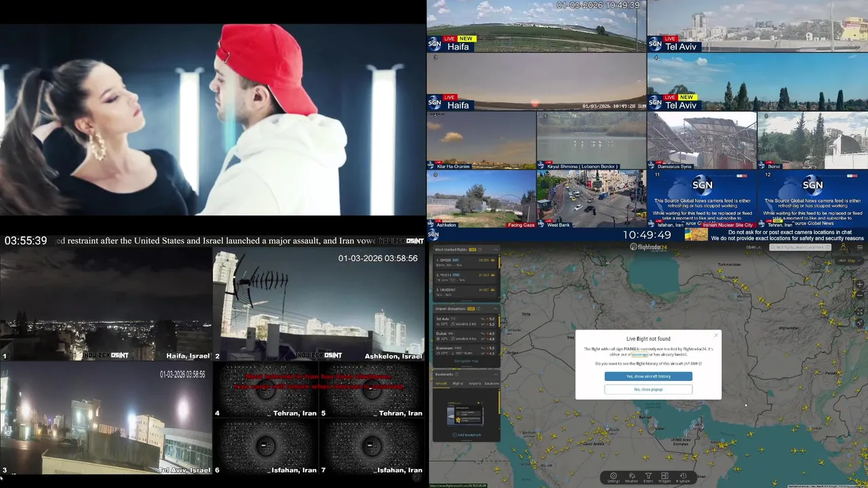Close the Live flight not found popup
The width and height of the screenshot is (868, 488).
pos(716,335)
